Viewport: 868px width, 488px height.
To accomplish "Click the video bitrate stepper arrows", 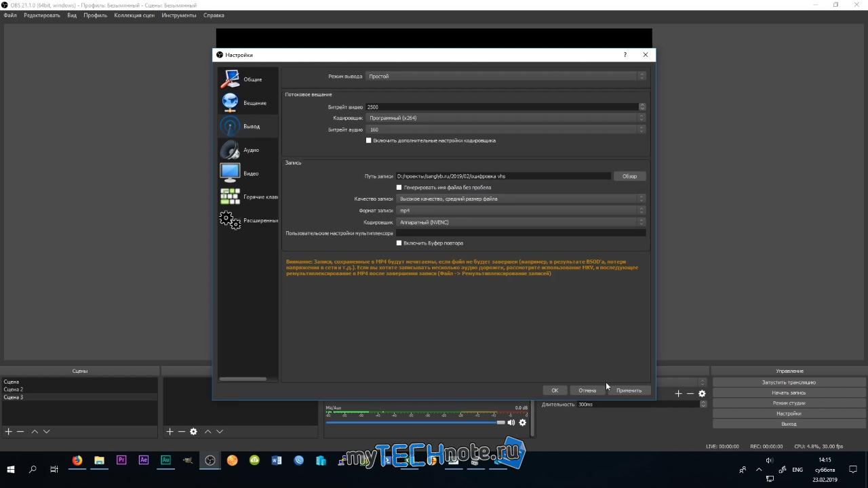I will click(x=642, y=106).
